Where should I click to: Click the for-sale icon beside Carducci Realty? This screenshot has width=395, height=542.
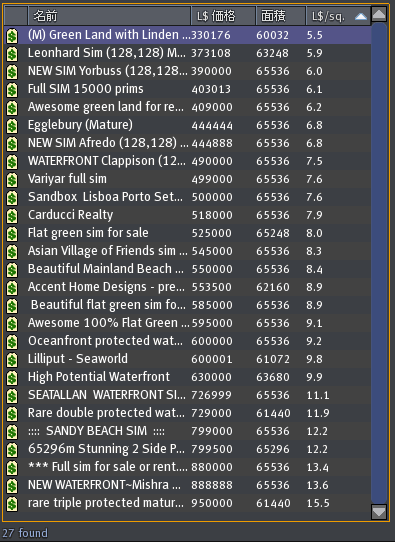tap(12, 216)
